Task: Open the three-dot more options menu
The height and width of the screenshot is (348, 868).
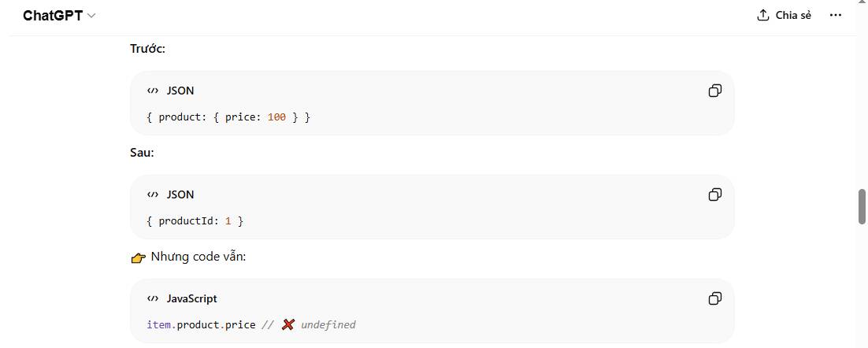Action: [836, 15]
